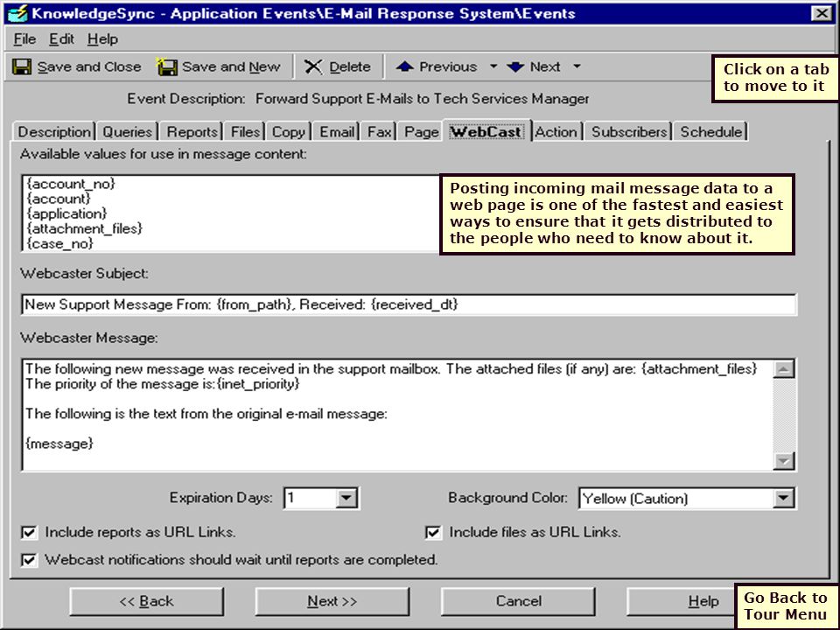Screen dimensions: 840x630
Task: Switch to the Subscribers tab
Action: 629,132
